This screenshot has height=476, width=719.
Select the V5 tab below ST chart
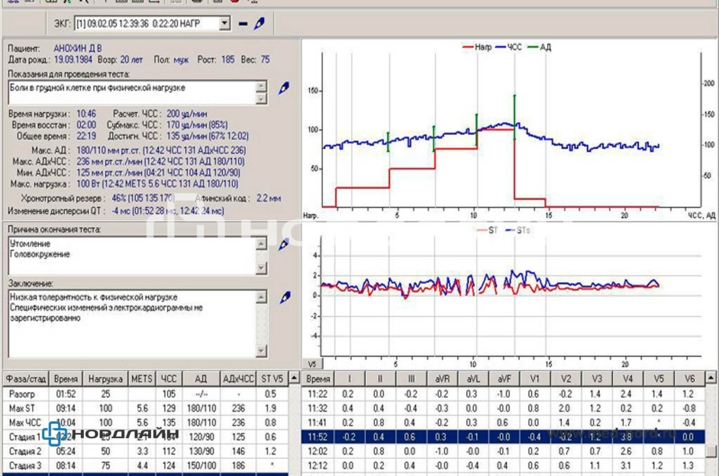313,364
